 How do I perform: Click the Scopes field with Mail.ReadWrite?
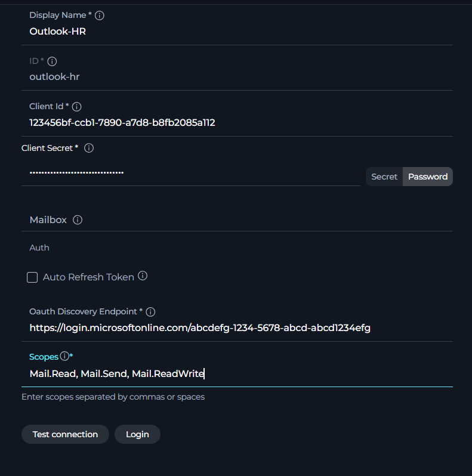point(237,373)
